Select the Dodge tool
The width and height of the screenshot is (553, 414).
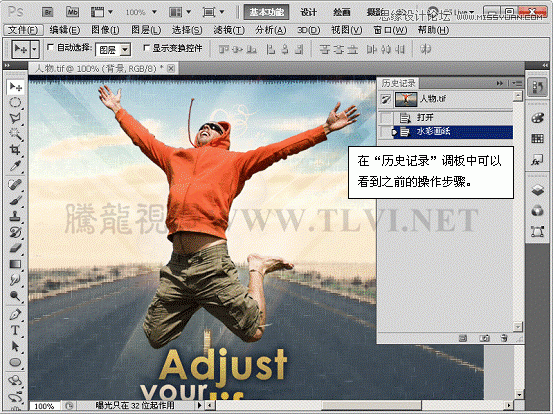16,296
